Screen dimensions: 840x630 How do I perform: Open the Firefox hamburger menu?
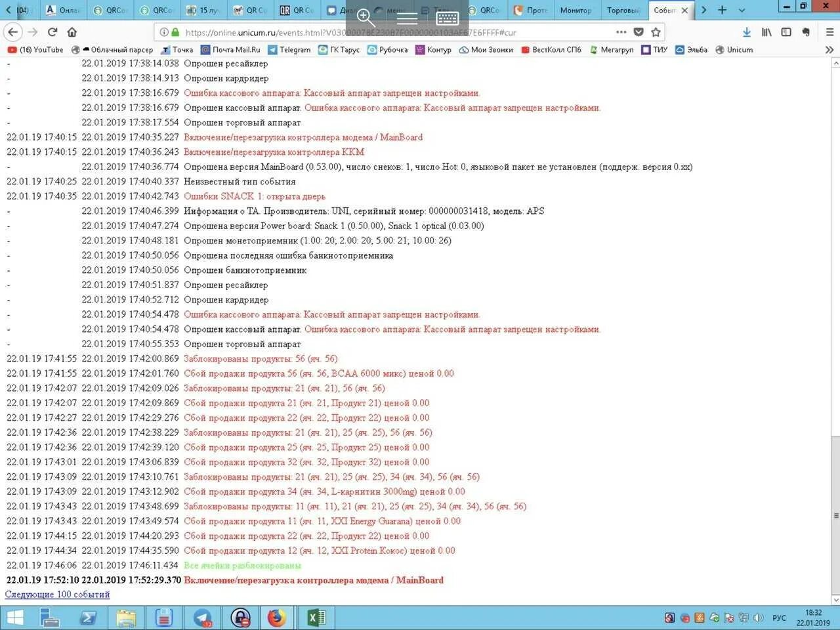pyautogui.click(x=829, y=31)
